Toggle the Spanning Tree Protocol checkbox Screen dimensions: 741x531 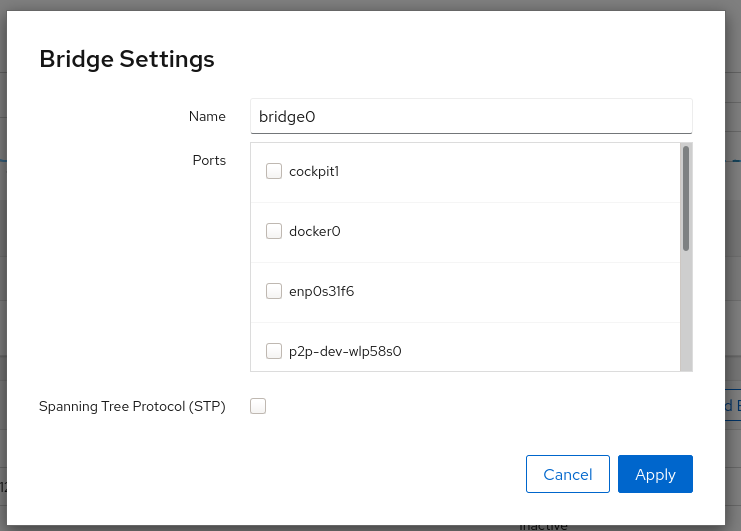(258, 406)
